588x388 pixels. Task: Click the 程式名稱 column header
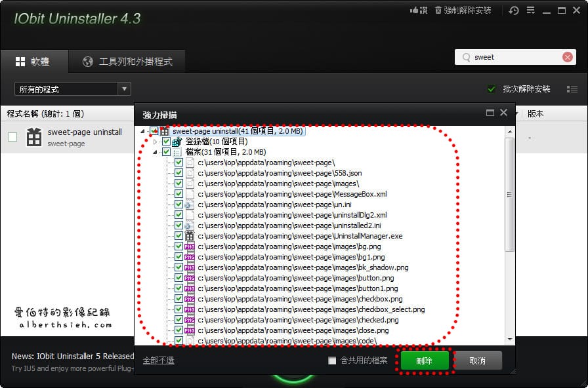[x=45, y=114]
